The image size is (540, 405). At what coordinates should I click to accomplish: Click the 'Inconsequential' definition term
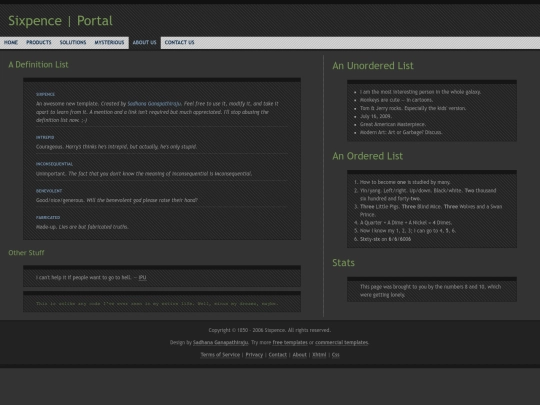coord(54,164)
